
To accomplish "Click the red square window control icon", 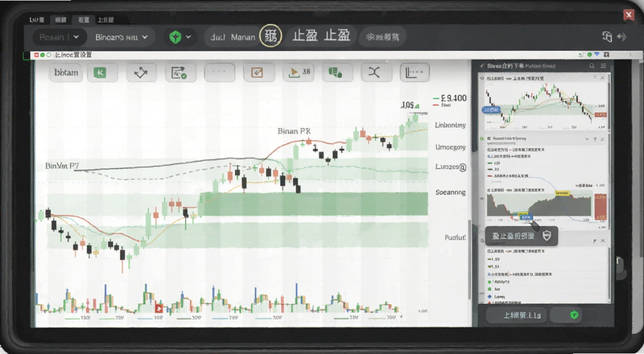I will [x=36, y=55].
